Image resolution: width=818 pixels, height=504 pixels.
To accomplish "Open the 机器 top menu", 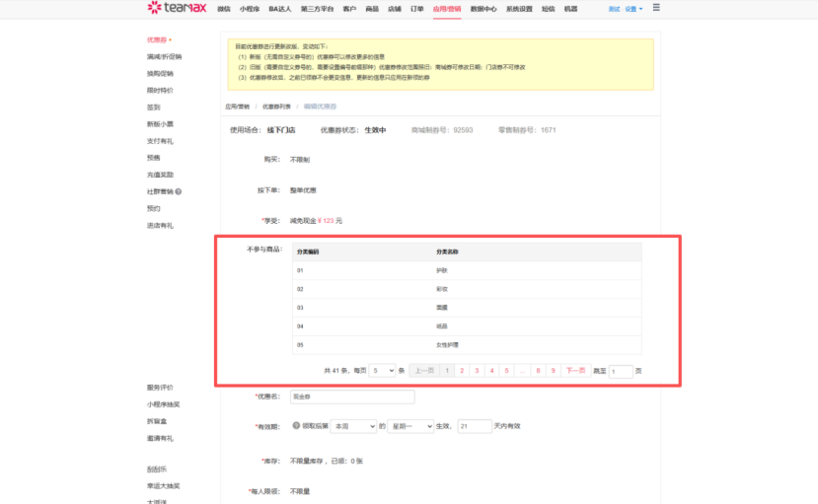I will pyautogui.click(x=570, y=9).
